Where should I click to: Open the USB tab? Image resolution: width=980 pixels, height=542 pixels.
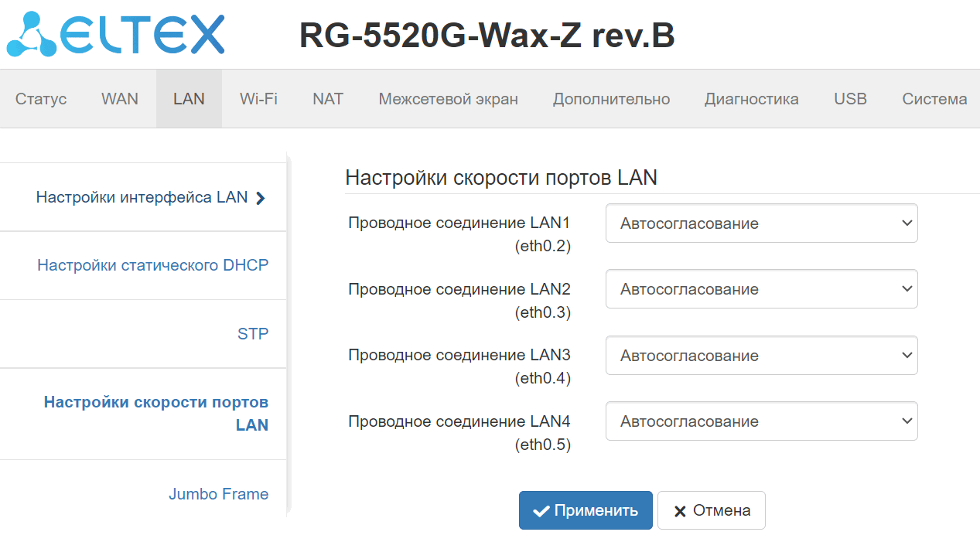[x=850, y=99]
